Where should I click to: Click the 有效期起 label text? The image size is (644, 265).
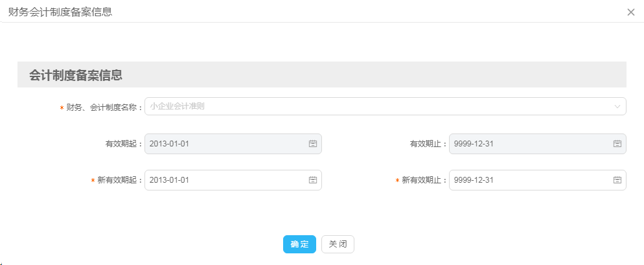123,144
